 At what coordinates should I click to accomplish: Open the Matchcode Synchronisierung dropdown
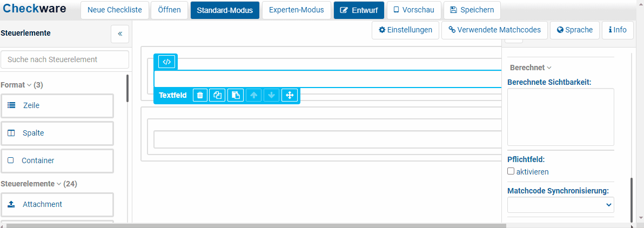click(560, 205)
